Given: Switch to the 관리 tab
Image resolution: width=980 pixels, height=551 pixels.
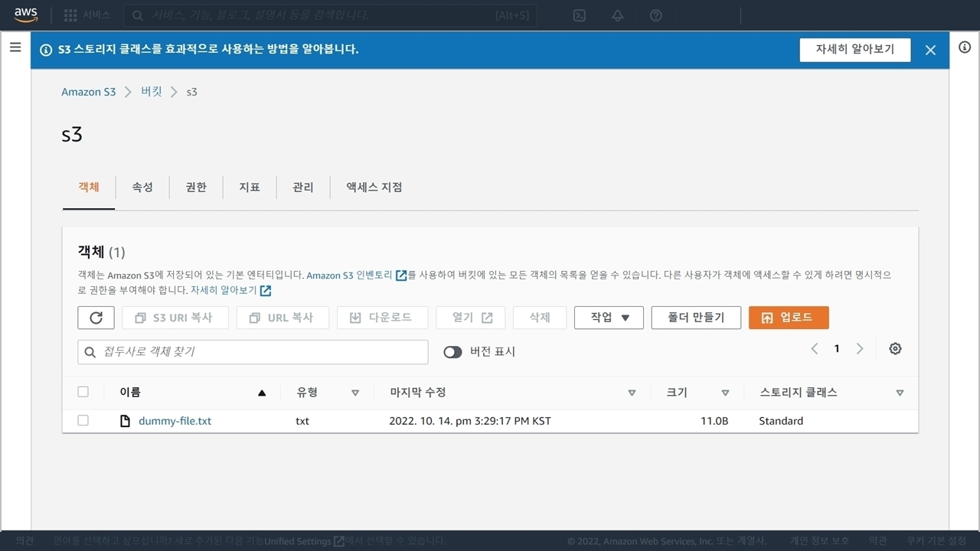Looking at the screenshot, I should pyautogui.click(x=303, y=187).
